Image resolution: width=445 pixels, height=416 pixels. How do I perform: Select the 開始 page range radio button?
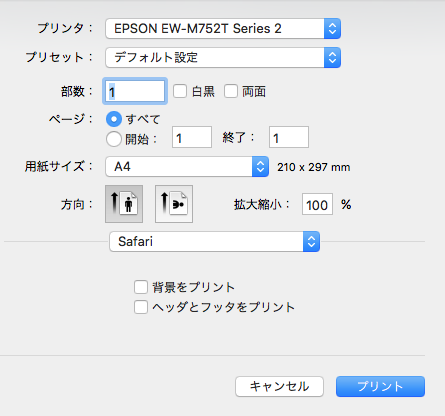click(114, 139)
